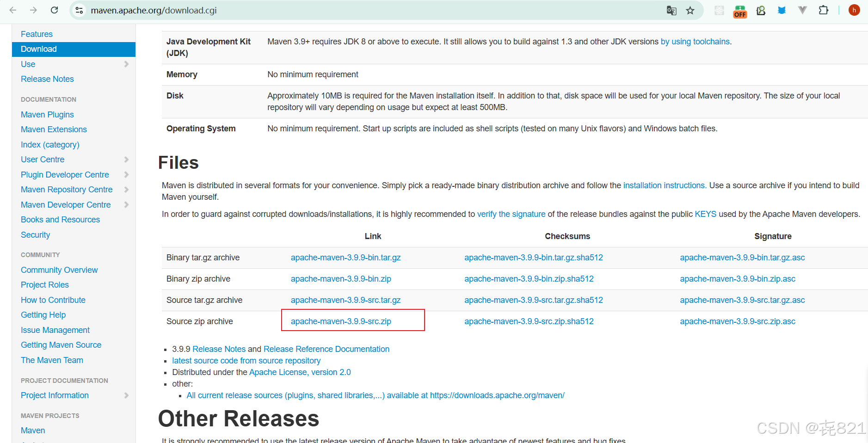
Task: Open the 3.9.9 Release Notes link
Action: [219, 349]
